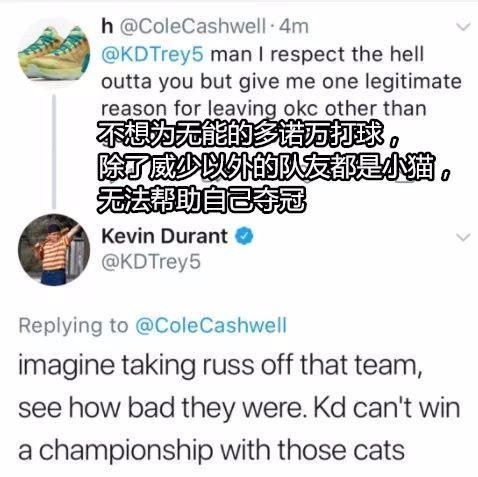Click the Chinese caption line 无法帮助自己夺冠

point(201,200)
